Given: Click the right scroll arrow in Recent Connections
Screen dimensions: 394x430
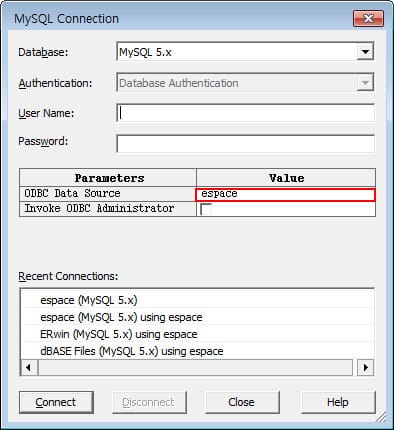Looking at the screenshot, I should tap(365, 367).
